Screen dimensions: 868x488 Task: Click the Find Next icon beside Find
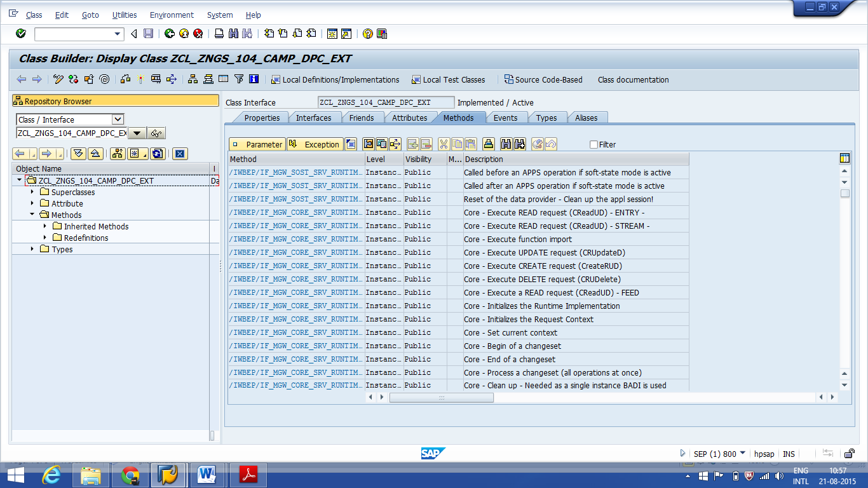[x=519, y=144]
